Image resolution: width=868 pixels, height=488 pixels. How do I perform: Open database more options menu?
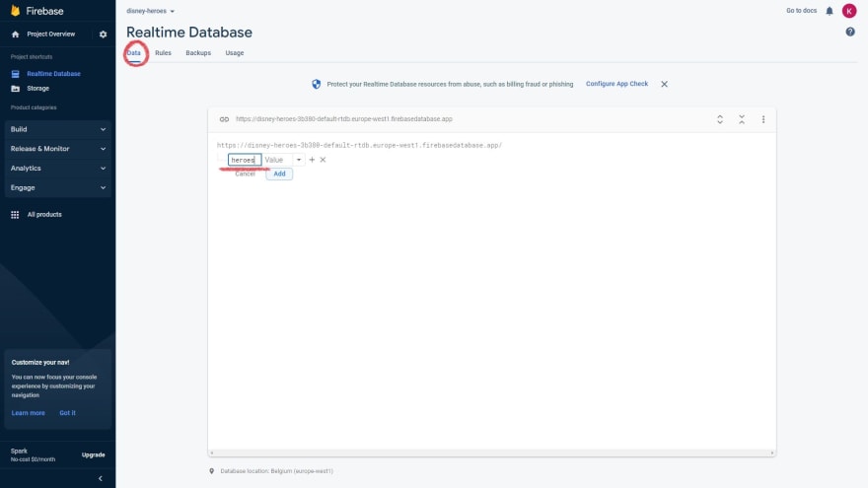coord(763,119)
